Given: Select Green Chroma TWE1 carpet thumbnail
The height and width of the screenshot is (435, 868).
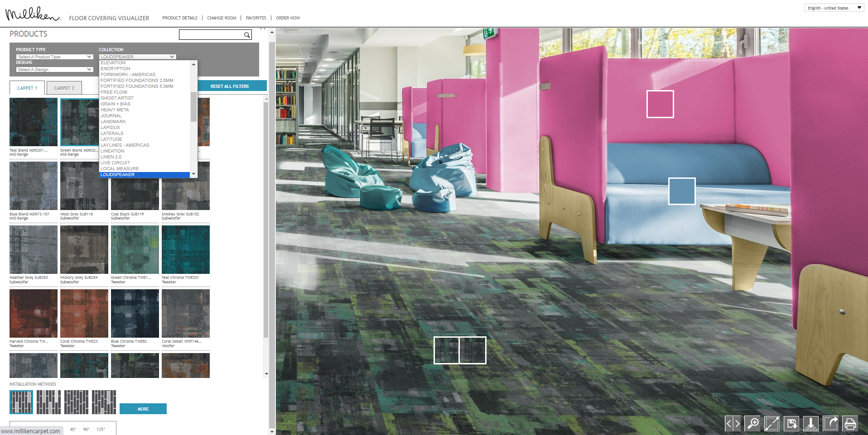Looking at the screenshot, I should (135, 249).
